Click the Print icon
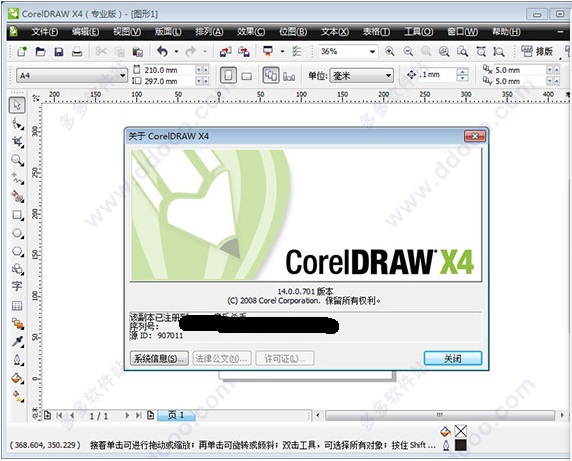This screenshot has width=572, height=461. point(77,51)
